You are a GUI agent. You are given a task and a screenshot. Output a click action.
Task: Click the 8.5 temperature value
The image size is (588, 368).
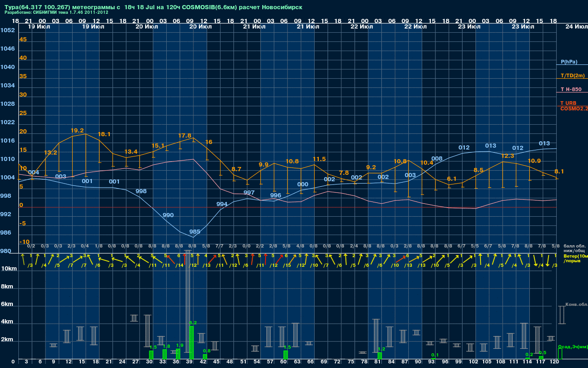tap(478, 170)
